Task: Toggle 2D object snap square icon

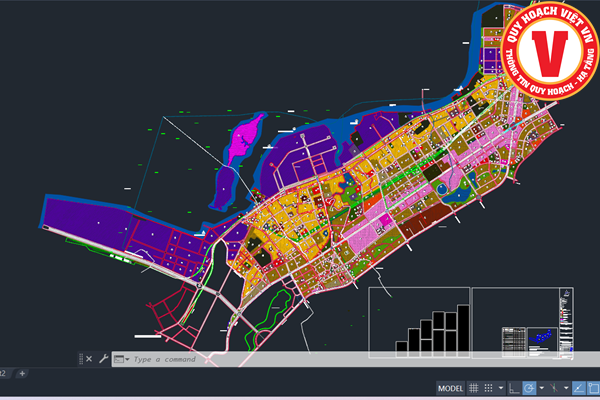Action: (x=594, y=388)
